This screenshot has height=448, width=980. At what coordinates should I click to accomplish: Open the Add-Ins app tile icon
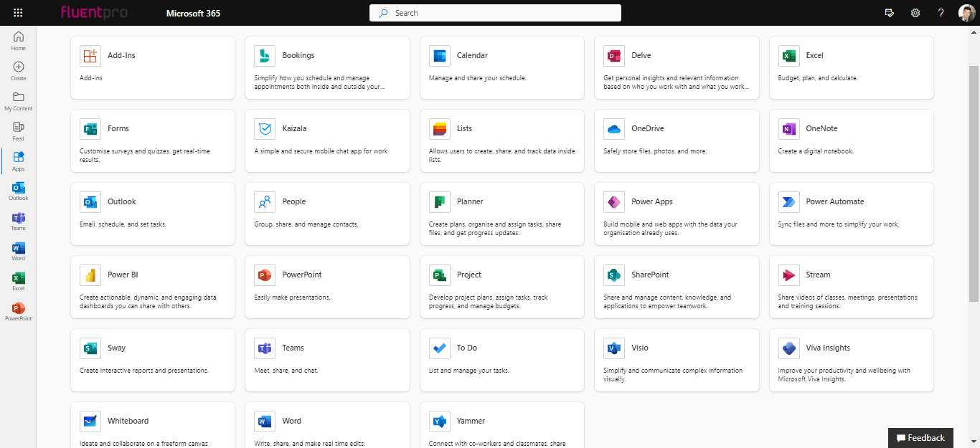90,56
